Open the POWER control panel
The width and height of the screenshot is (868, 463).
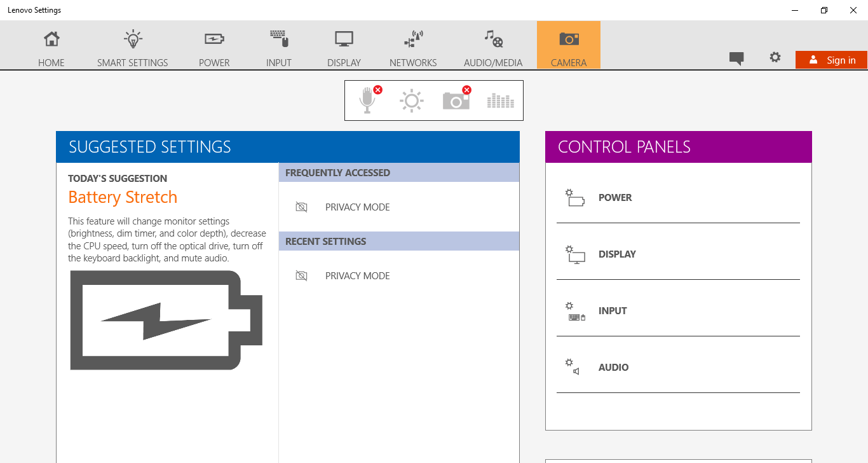pos(614,198)
